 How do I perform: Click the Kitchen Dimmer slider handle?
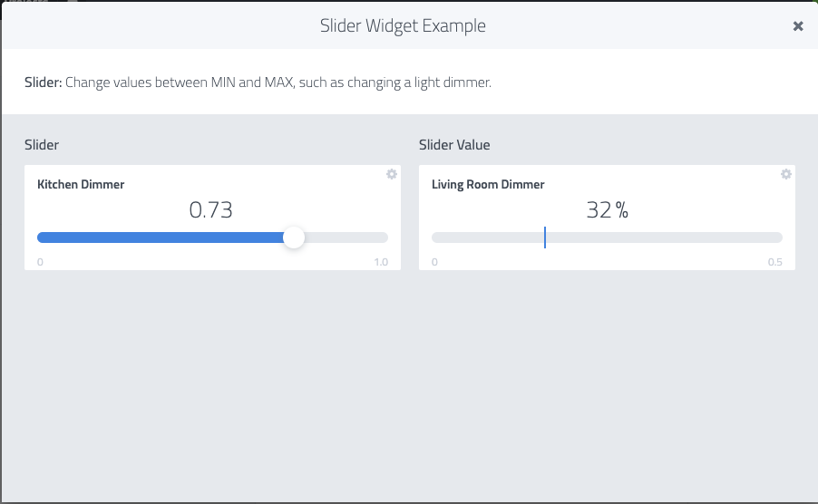tap(294, 237)
